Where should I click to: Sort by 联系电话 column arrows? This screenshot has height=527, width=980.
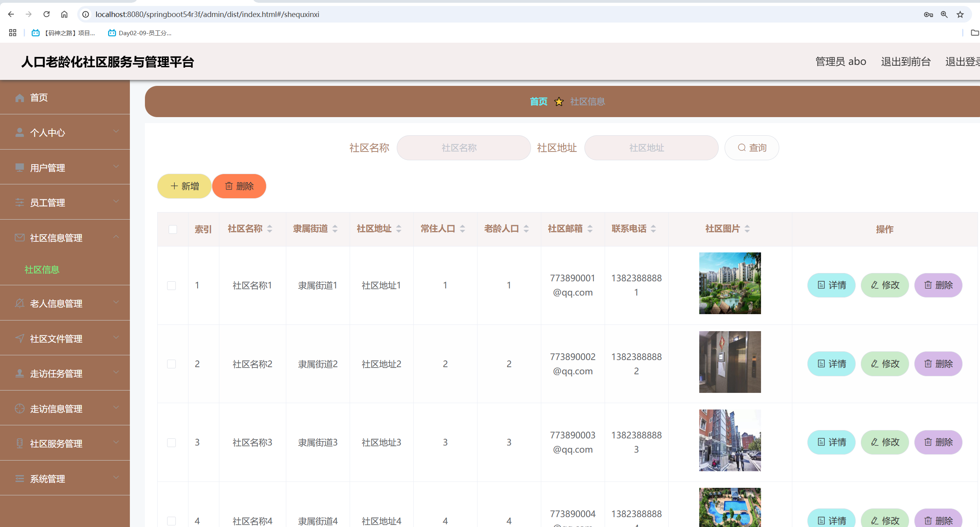pyautogui.click(x=653, y=229)
